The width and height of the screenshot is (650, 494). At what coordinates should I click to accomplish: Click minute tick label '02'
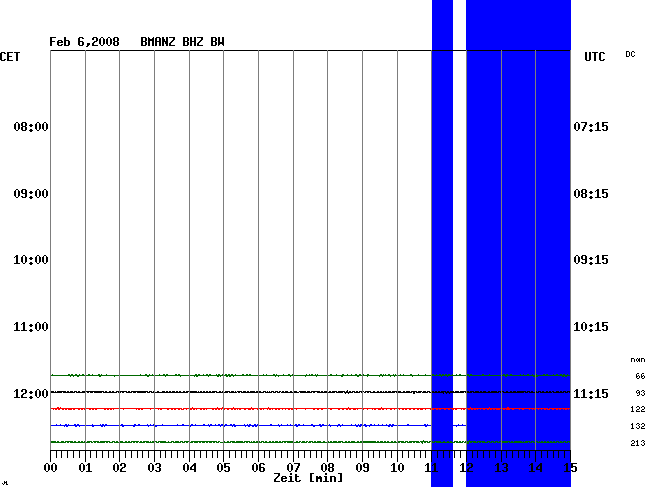(119, 468)
